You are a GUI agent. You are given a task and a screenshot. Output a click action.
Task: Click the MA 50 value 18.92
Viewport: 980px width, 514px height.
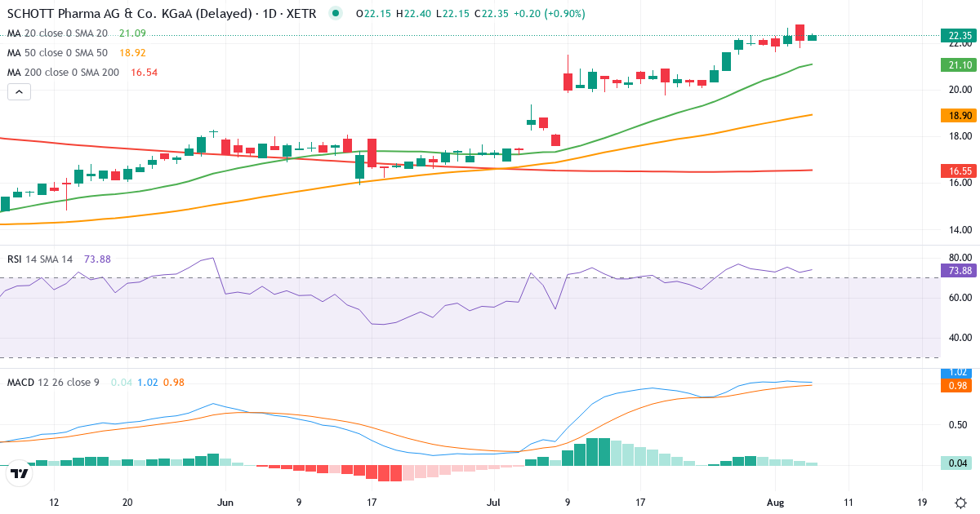132,52
